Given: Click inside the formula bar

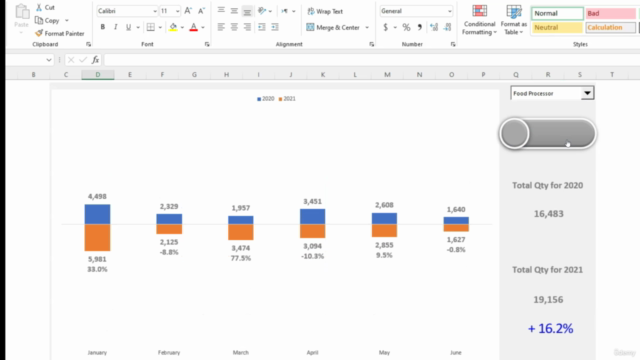Looking at the screenshot, I should [x=371, y=60].
